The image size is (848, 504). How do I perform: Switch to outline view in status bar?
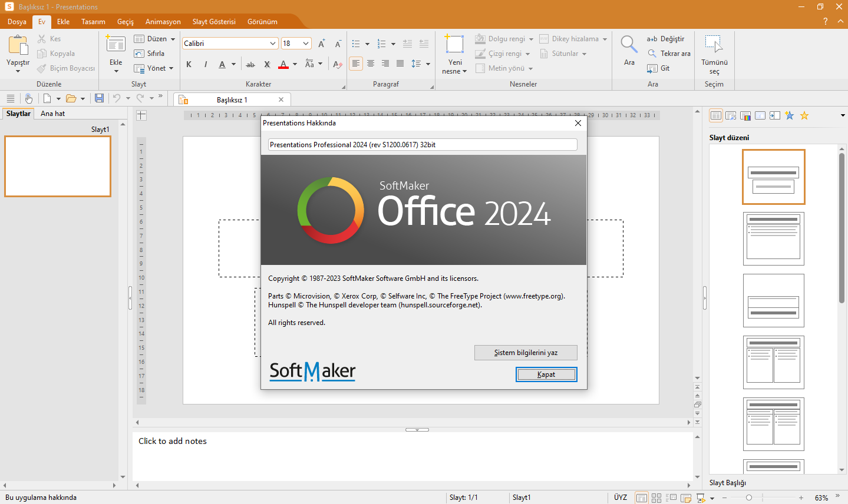pyautogui.click(x=671, y=498)
